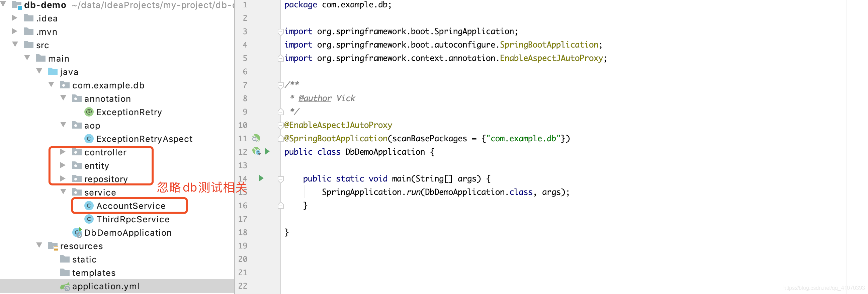Open AccountService in the project tree
The image size is (868, 294).
[131, 206]
